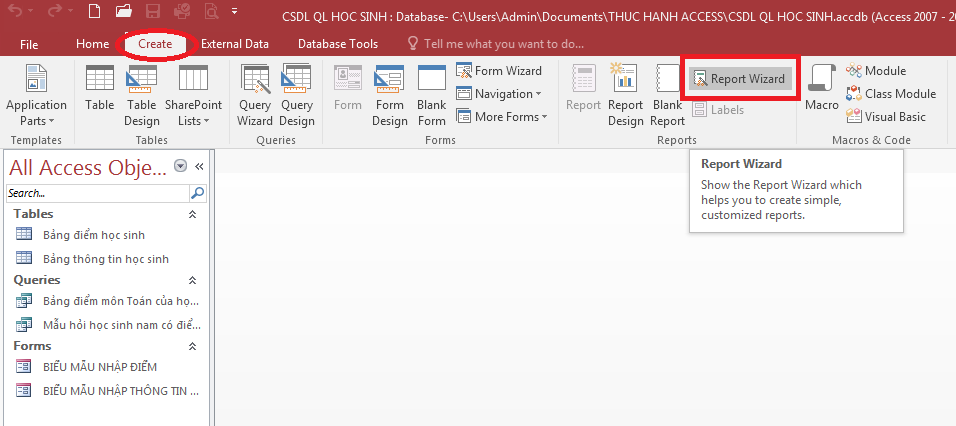
Task: Collapse the Forms group
Action: tap(193, 346)
